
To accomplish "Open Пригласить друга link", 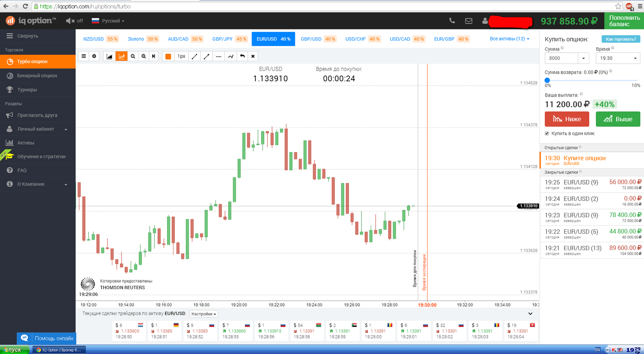I will [38, 115].
